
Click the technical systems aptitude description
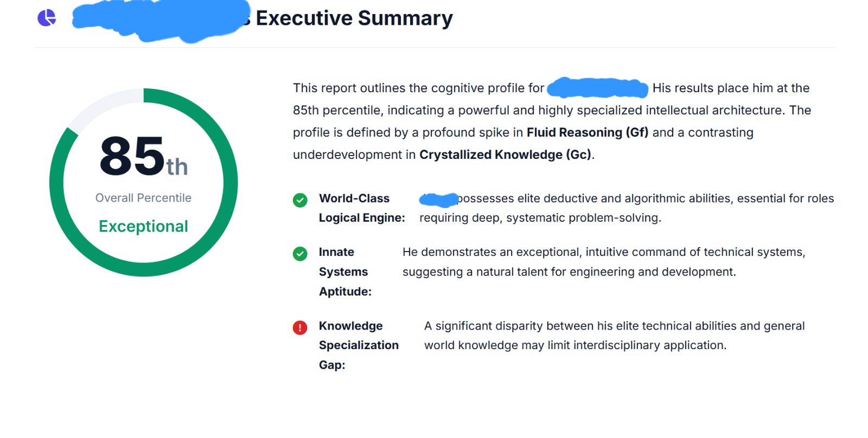pyautogui.click(x=603, y=262)
